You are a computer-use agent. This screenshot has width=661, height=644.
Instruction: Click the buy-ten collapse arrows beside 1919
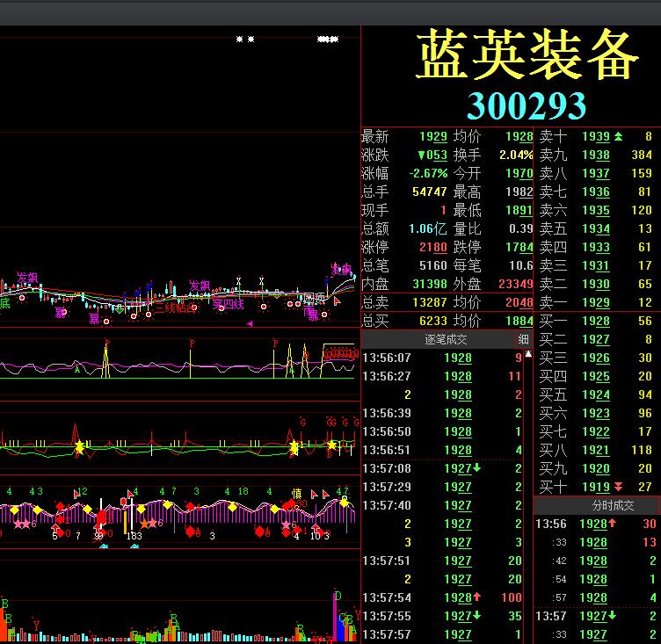pyautogui.click(x=618, y=487)
